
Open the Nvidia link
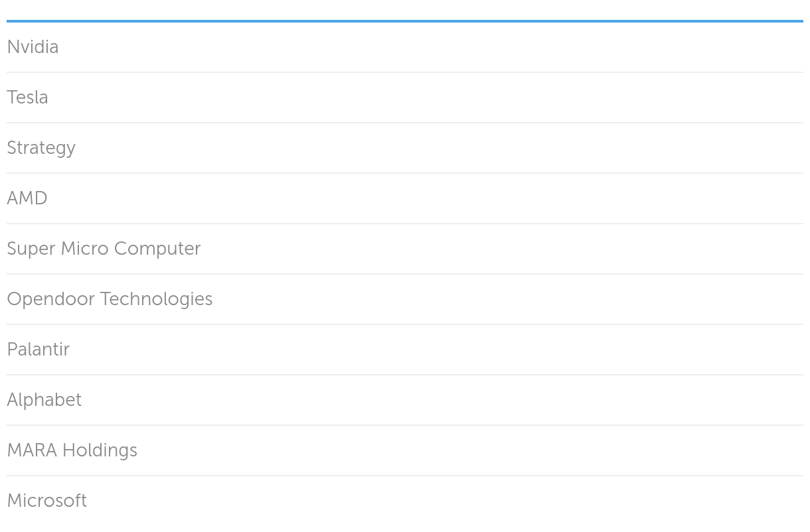click(x=33, y=47)
